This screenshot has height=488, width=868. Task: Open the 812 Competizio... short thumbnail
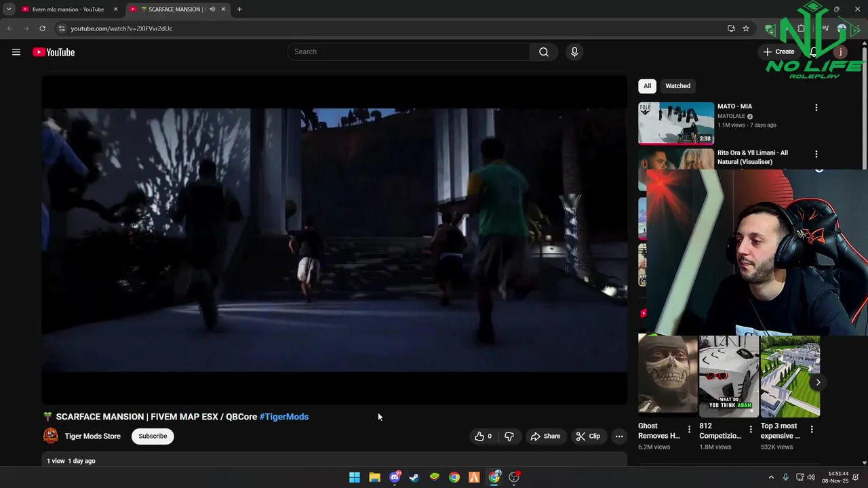[x=728, y=375]
